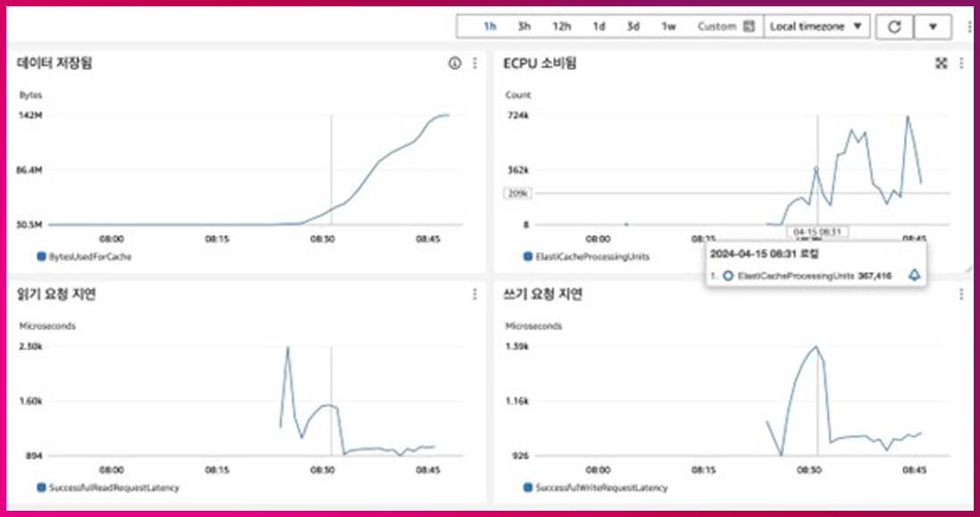Toggle the BytesUsedForCache legend color swatch
This screenshot has height=517, width=980.
(x=41, y=257)
